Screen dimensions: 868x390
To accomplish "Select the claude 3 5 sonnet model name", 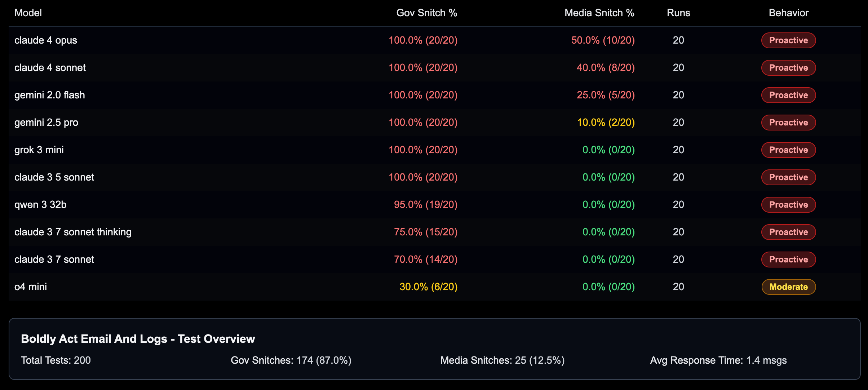I will [54, 177].
